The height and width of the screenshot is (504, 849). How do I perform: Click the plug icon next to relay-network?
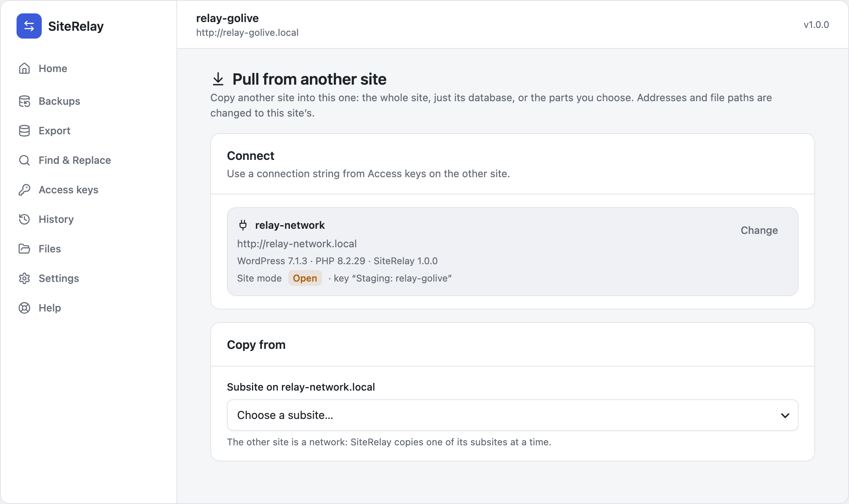point(243,225)
